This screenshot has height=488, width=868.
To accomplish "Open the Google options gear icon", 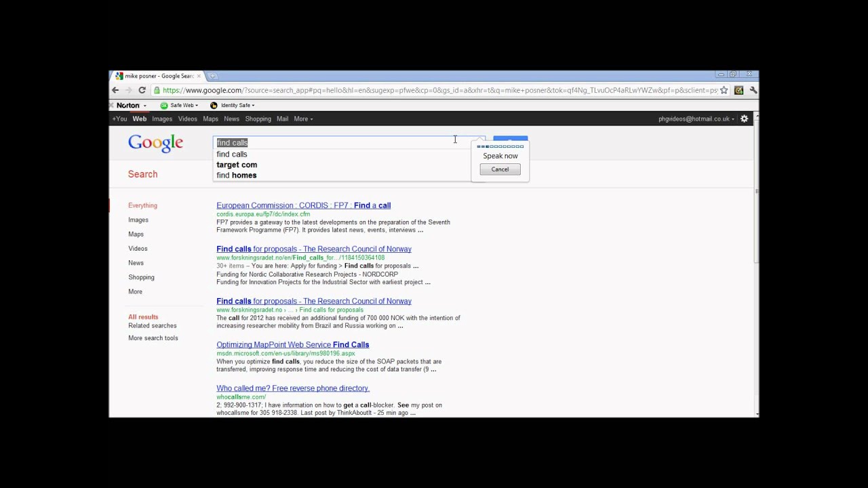I will click(744, 119).
